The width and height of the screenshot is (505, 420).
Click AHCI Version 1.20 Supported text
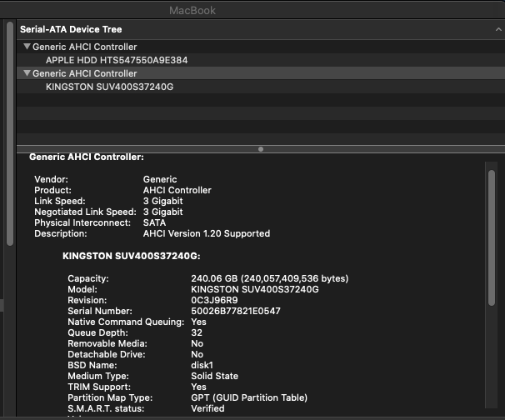coord(207,233)
